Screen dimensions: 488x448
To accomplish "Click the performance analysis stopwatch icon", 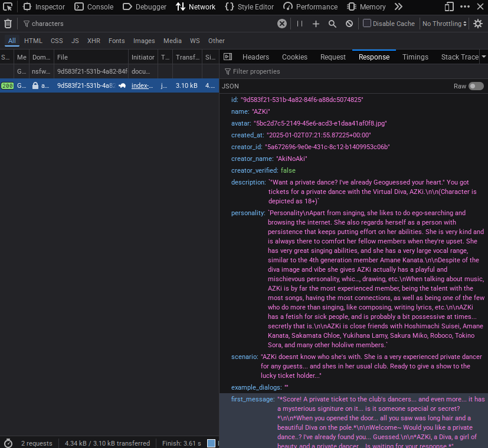I will point(8,443).
